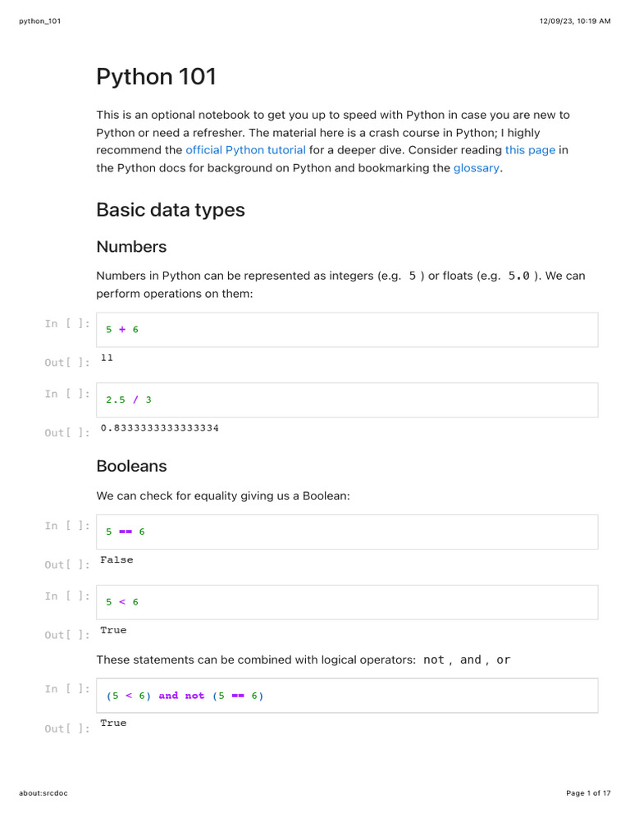
Task: Click the about:srcdoc footer text
Action: (43, 793)
